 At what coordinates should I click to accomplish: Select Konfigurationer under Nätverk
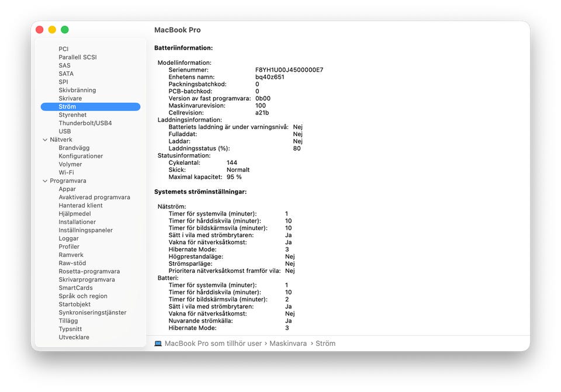pyautogui.click(x=81, y=156)
